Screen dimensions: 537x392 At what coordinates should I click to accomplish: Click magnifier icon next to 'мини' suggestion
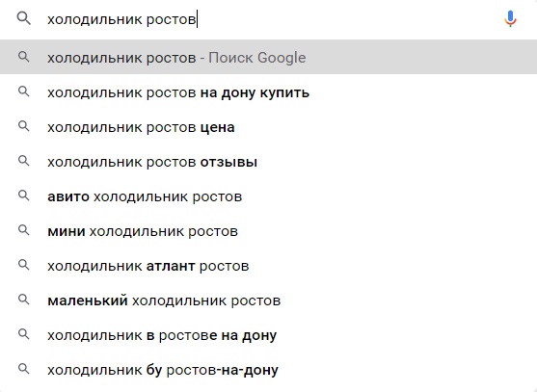coord(24,230)
